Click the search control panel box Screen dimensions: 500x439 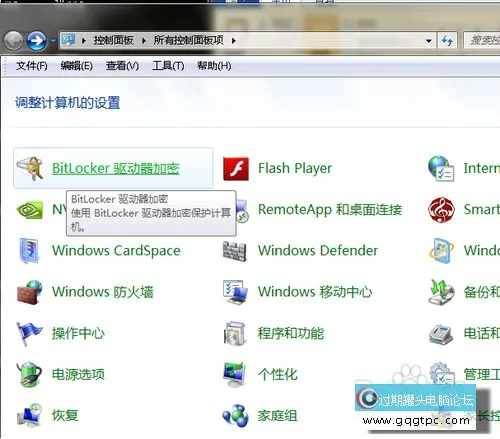click(x=482, y=41)
